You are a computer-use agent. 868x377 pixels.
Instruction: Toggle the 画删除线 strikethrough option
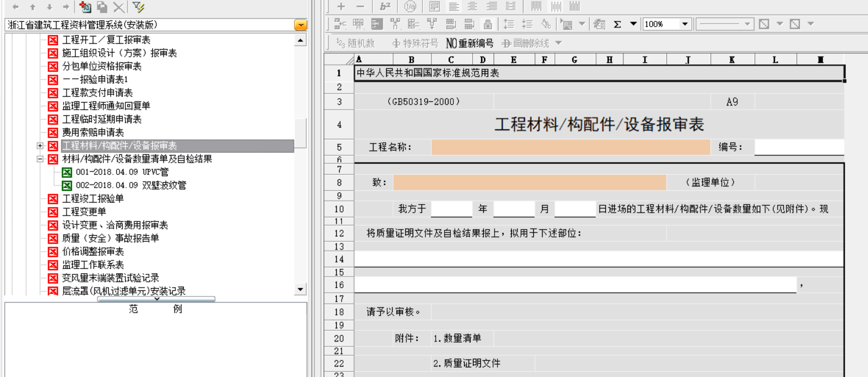[x=526, y=43]
